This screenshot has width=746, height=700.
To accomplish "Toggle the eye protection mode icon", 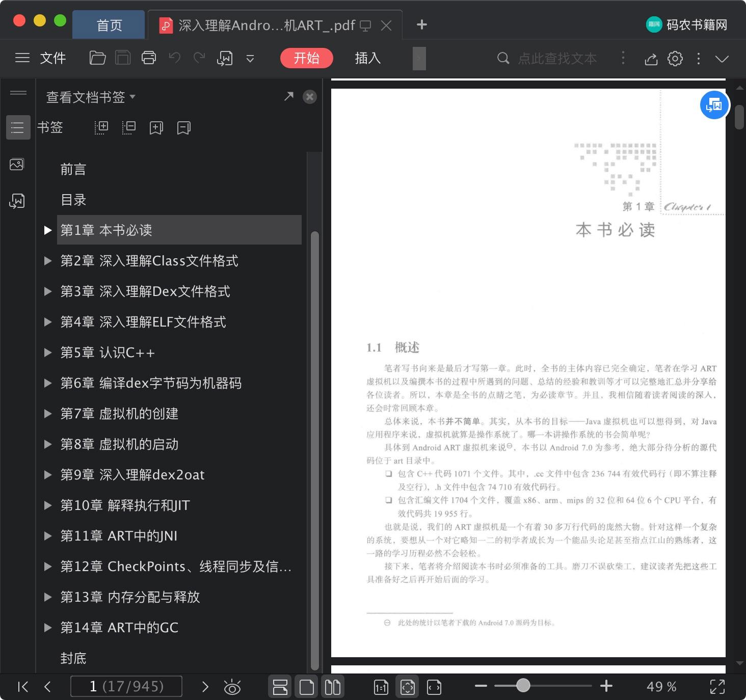I will point(232,687).
